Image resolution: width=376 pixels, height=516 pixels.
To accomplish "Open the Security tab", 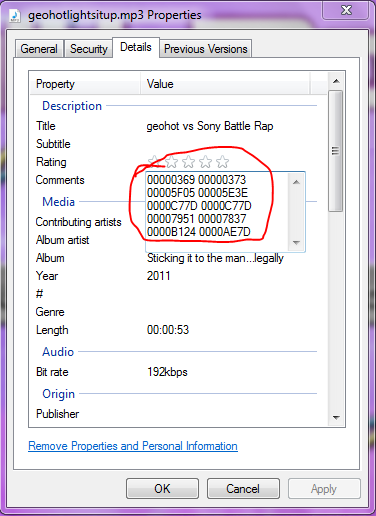I will coord(89,49).
